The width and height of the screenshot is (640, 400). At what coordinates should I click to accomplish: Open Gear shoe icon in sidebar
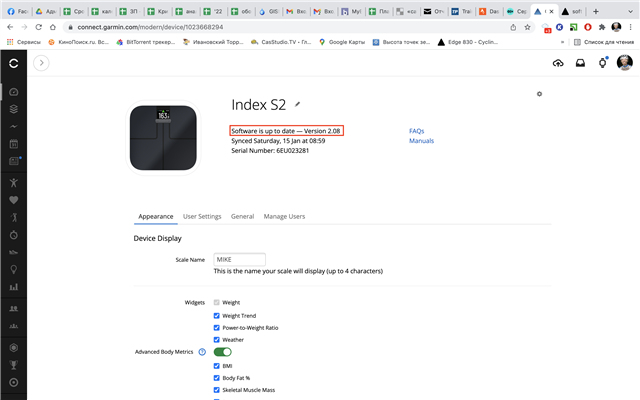13,252
